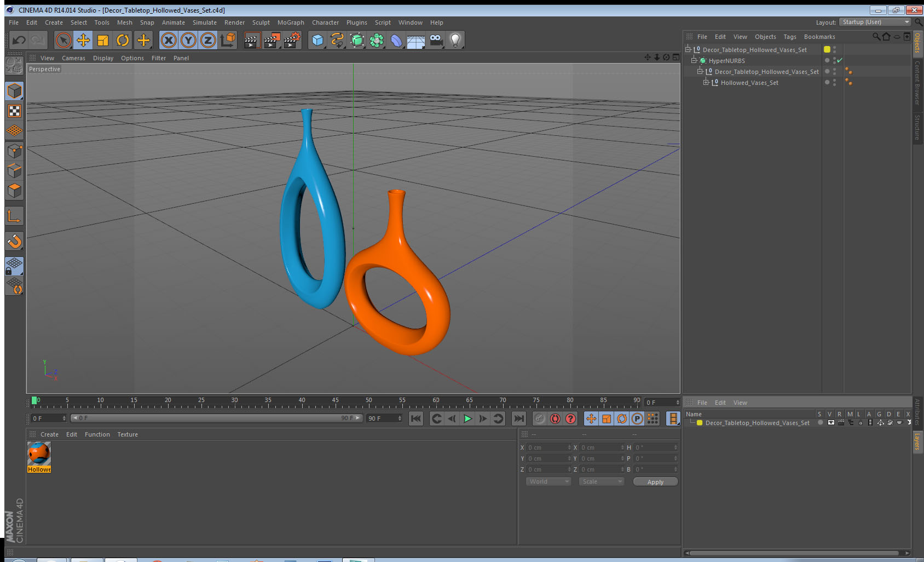Play the animation forward
The height and width of the screenshot is (562, 924).
coord(467,418)
